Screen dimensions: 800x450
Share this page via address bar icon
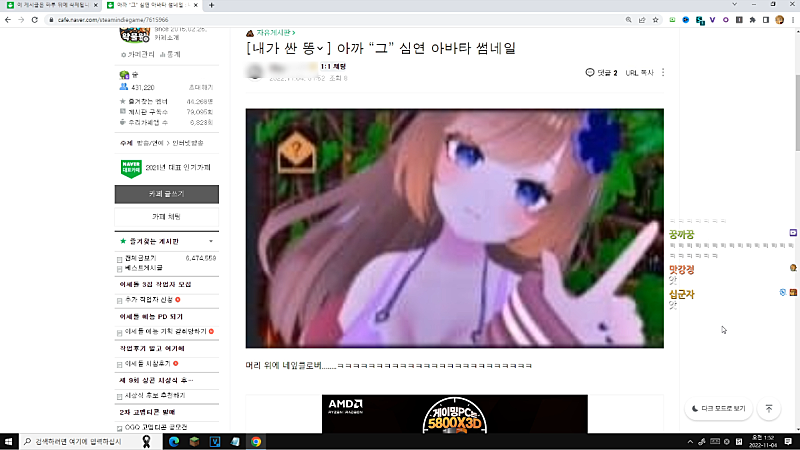point(642,20)
